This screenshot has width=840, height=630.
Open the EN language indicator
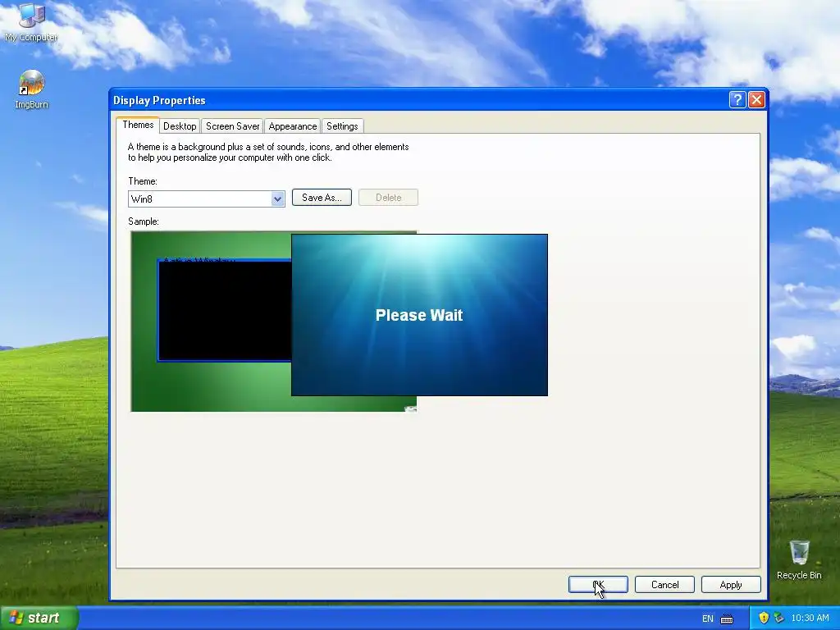[x=708, y=619]
